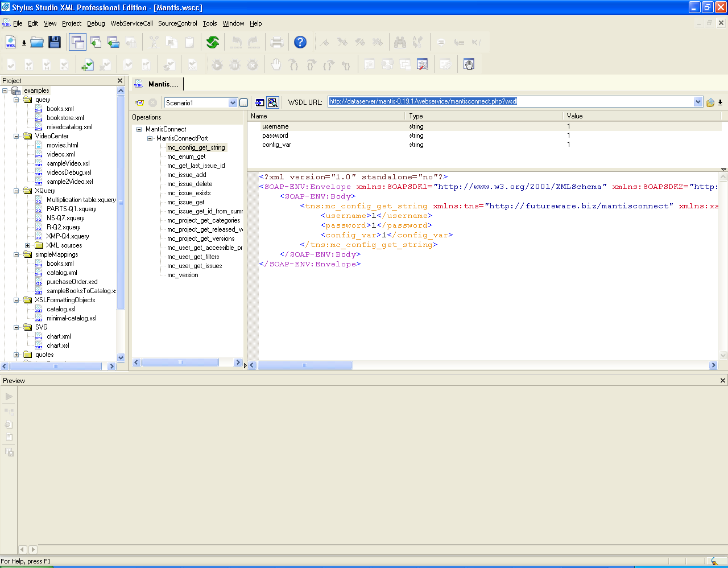728x568 pixels.
Task: Open the File menu
Action: point(18,23)
